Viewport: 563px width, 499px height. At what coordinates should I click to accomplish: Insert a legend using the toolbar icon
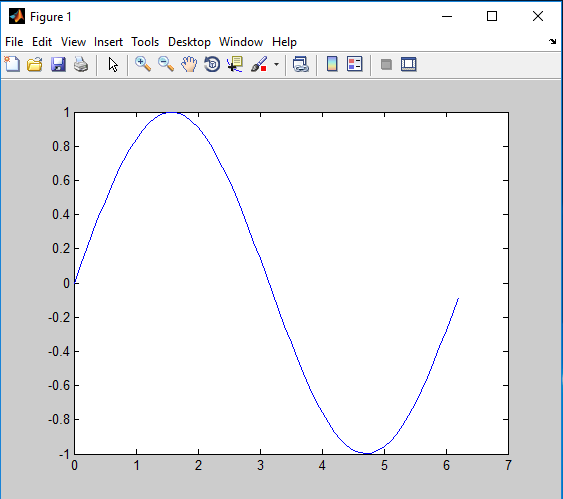[x=354, y=65]
